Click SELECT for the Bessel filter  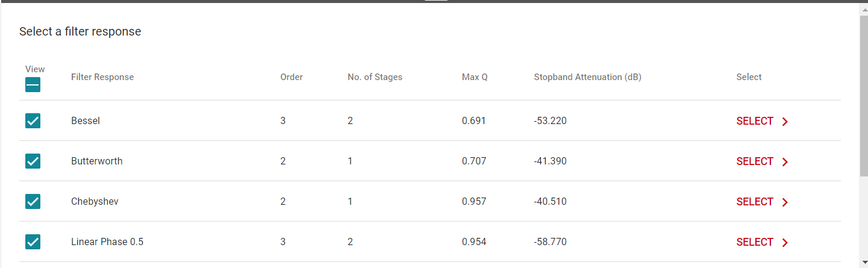[755, 121]
